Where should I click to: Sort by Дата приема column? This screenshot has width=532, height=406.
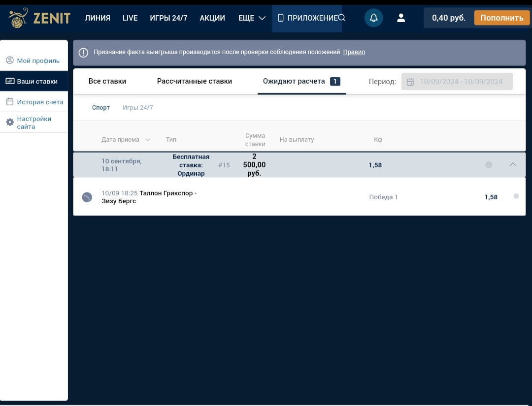point(126,140)
